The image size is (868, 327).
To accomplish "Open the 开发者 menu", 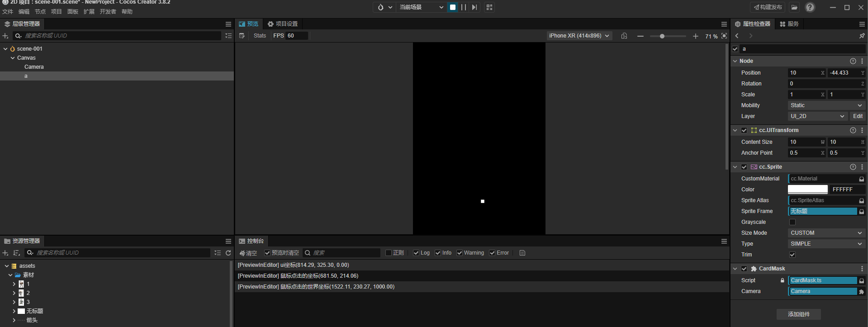I will [x=108, y=12].
